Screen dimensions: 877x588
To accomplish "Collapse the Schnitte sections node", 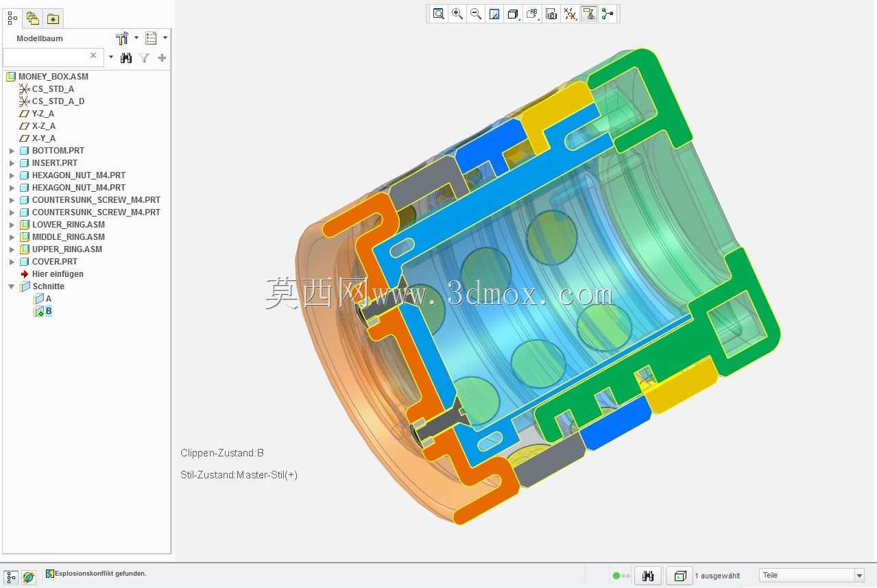I will (x=12, y=286).
